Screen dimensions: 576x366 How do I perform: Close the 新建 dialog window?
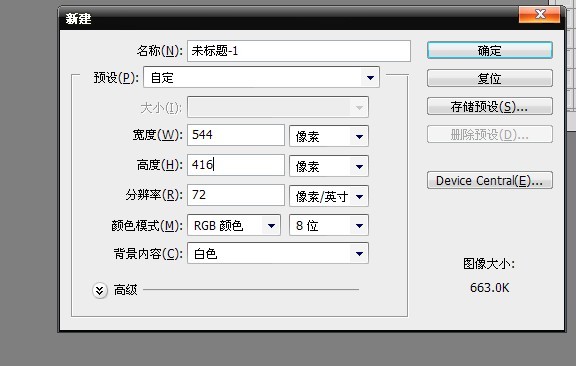(x=539, y=14)
